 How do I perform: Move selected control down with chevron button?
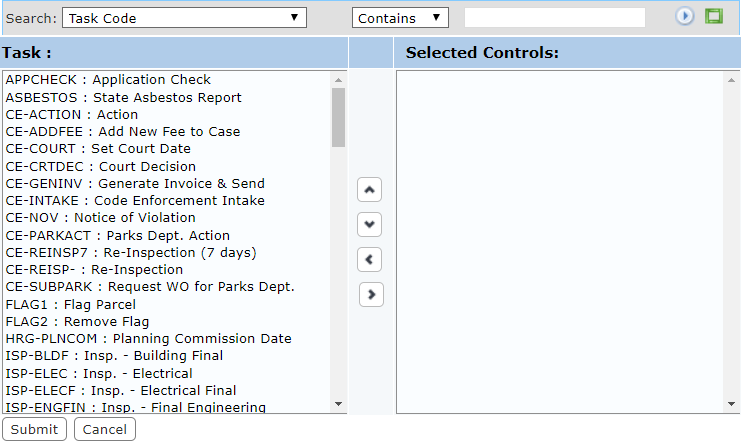(x=370, y=225)
